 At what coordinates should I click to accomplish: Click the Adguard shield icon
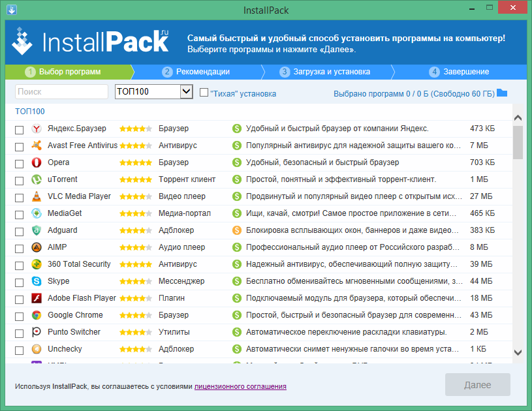[x=37, y=230]
